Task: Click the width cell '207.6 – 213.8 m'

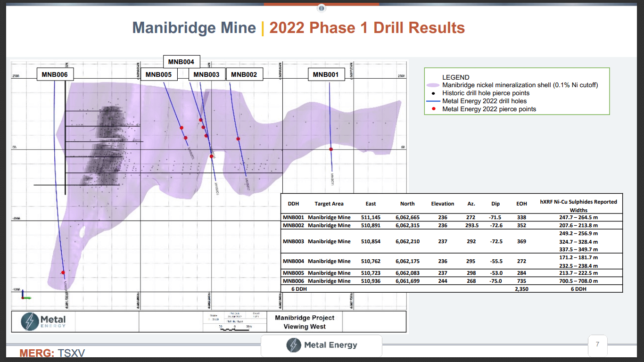Action: [x=578, y=225]
